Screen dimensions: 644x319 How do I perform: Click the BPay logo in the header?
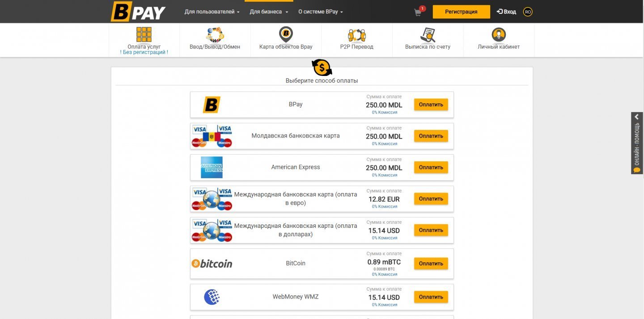coord(138,12)
